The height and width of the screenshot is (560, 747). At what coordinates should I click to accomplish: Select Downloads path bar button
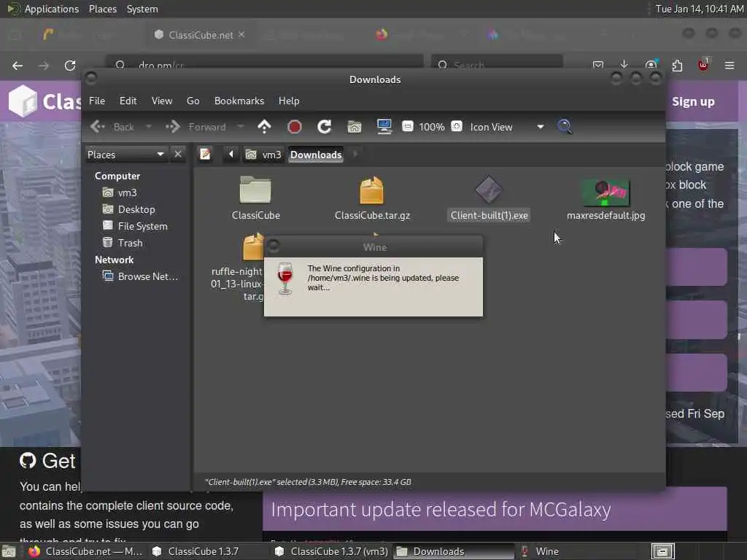pyautogui.click(x=316, y=155)
